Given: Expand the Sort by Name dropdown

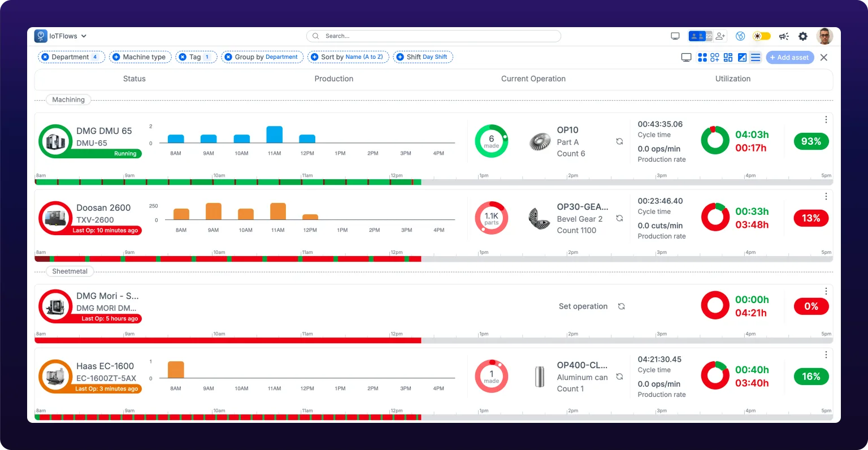Looking at the screenshot, I should click(x=348, y=57).
